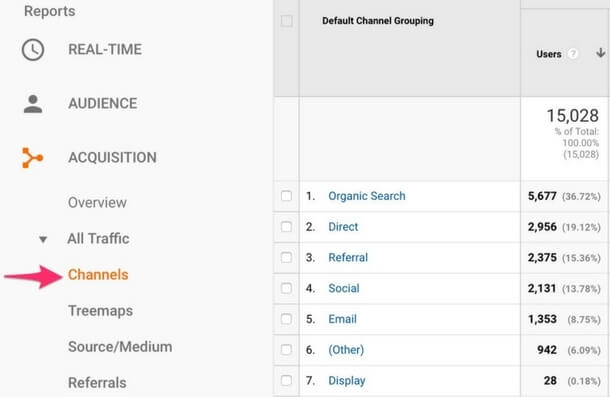Toggle the select-all checkbox in table header
This screenshot has width=610, height=397.
pos(287,21)
